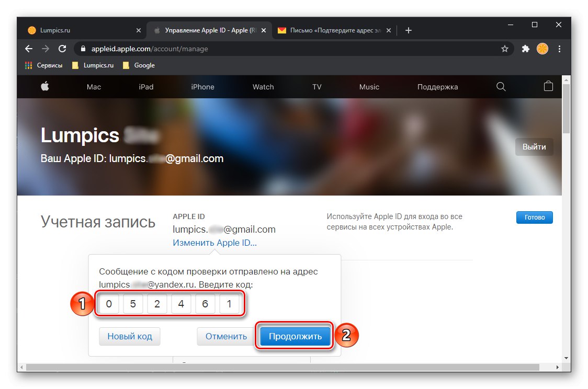Go forward in browser history

tap(46, 49)
